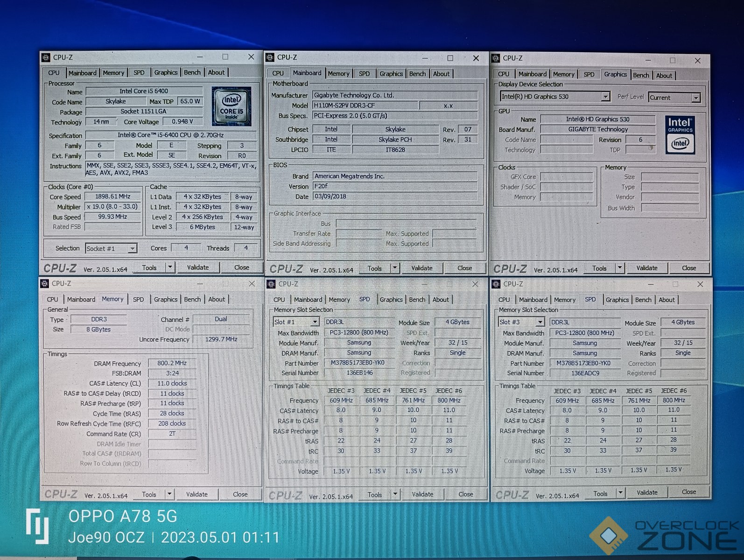Open Tools dropdown arrow in Slot #3 SPD window

tap(620, 493)
